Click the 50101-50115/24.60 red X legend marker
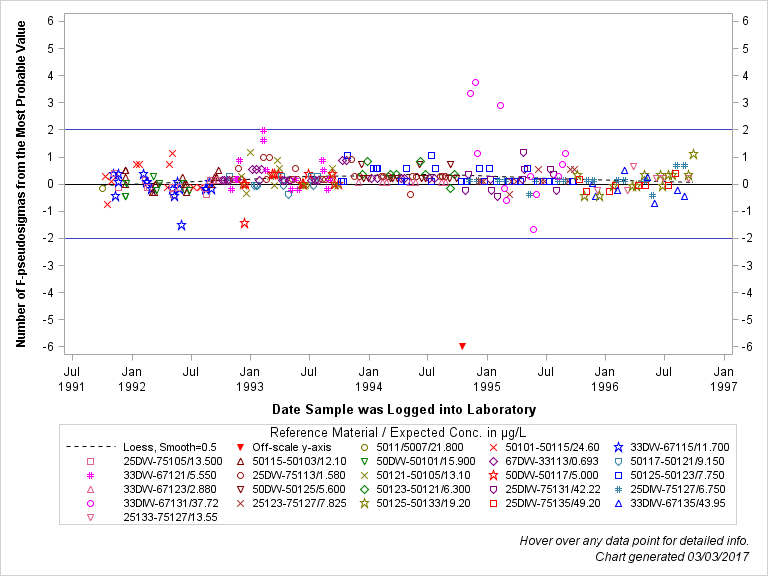Image resolution: width=768 pixels, height=576 pixels. pyautogui.click(x=494, y=447)
